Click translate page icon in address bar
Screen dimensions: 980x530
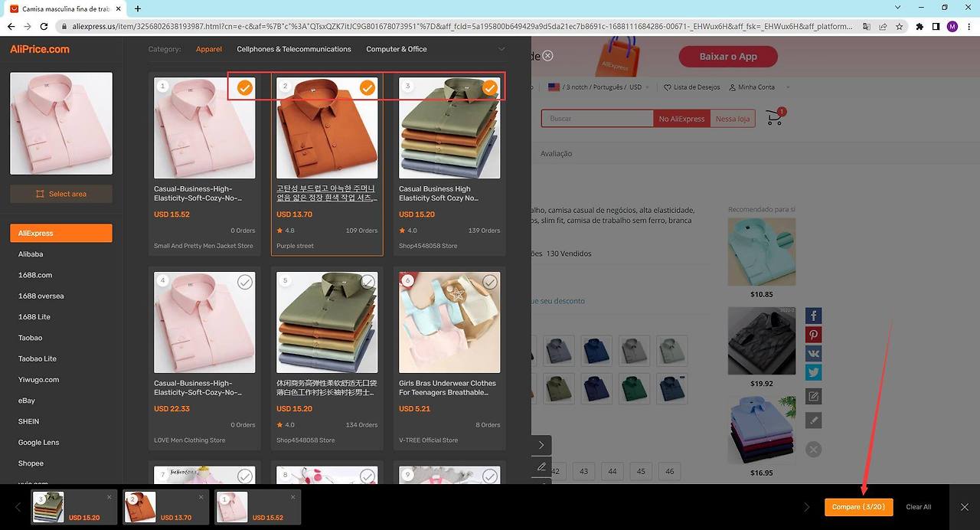tap(866, 26)
